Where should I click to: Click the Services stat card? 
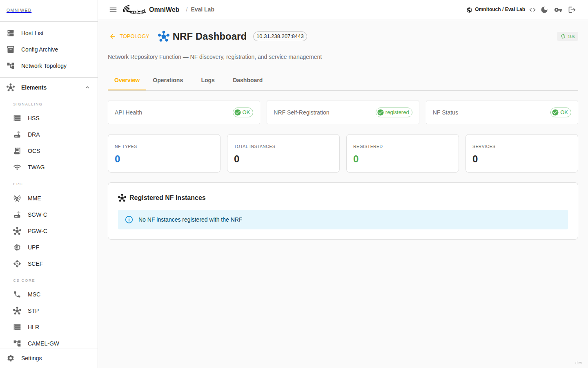(x=522, y=153)
